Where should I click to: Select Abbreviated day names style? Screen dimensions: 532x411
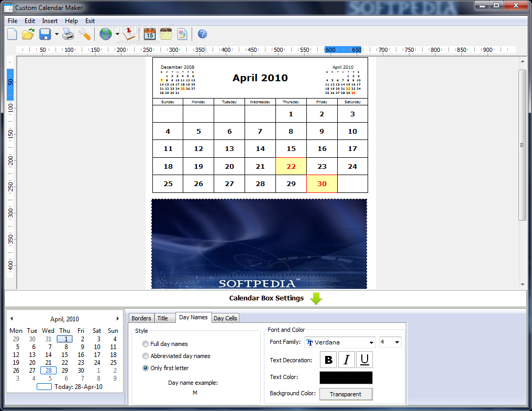pyautogui.click(x=176, y=356)
